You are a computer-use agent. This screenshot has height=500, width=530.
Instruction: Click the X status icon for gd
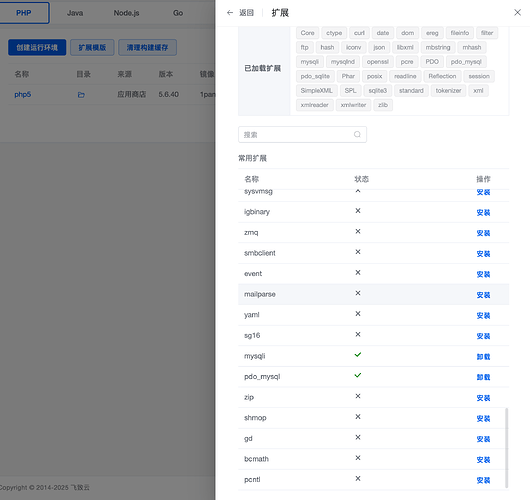click(358, 437)
